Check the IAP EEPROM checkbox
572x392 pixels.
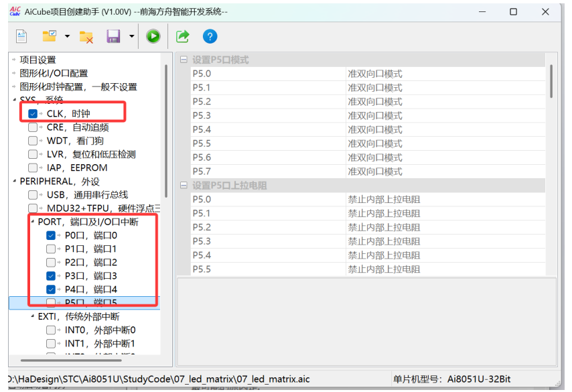coord(33,168)
